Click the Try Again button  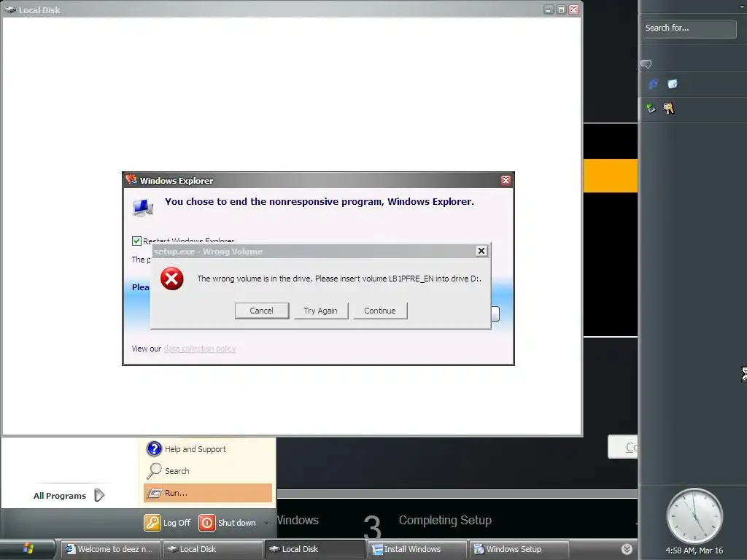coord(321,311)
